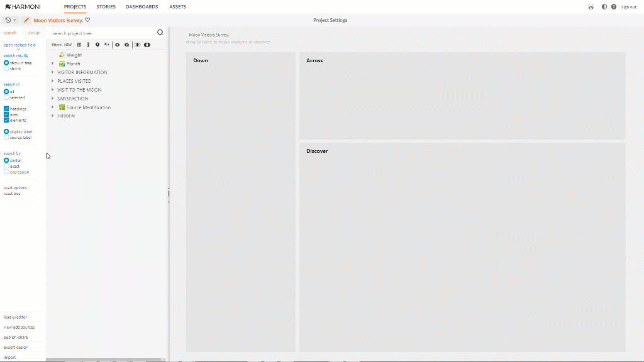Open the history clock dropdown

pyautogui.click(x=11, y=20)
